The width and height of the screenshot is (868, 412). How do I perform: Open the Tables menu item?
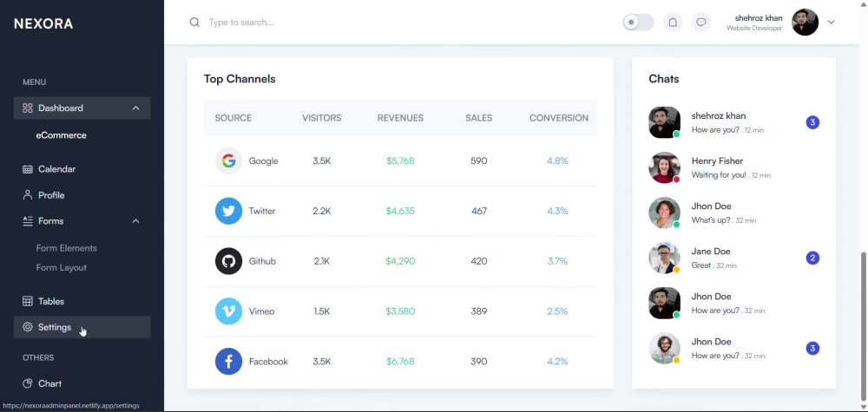coord(82,301)
